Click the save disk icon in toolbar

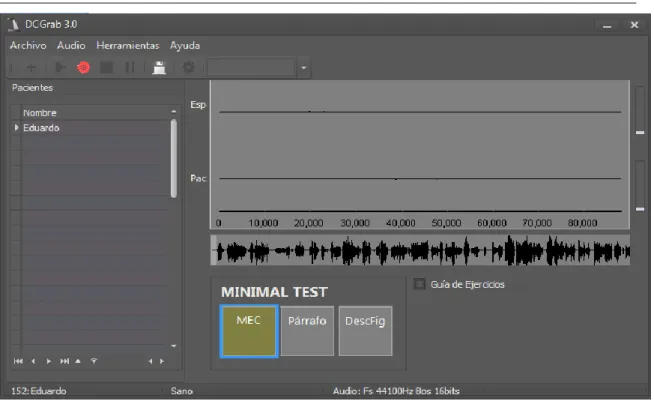[159, 67]
